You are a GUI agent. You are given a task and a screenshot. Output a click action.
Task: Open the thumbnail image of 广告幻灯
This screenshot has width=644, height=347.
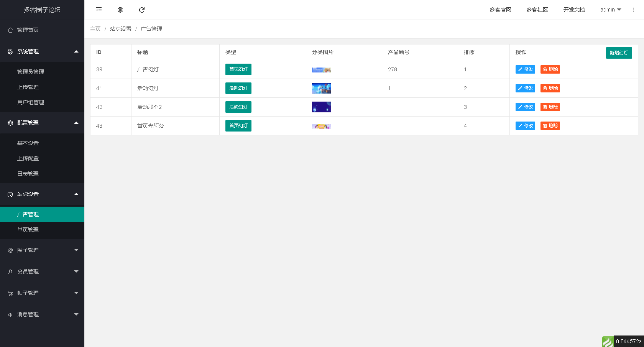(322, 70)
